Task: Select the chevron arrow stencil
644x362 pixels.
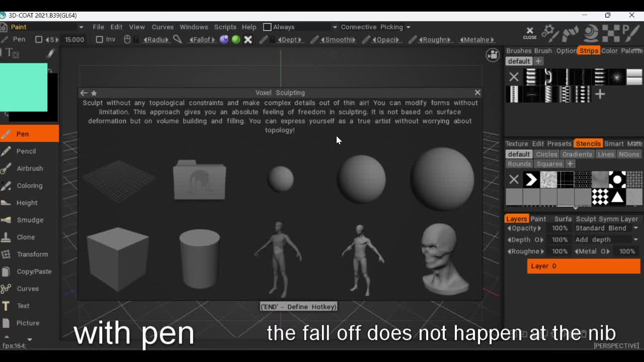Action: click(x=531, y=179)
